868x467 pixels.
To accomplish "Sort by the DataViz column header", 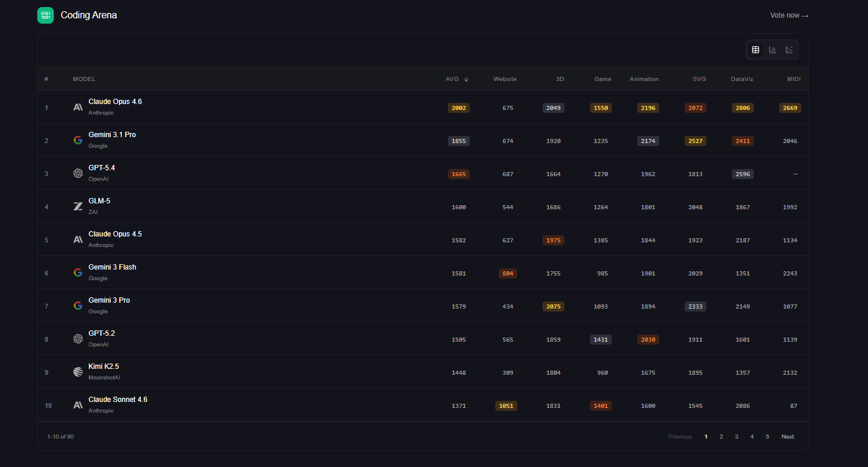I will (741, 79).
